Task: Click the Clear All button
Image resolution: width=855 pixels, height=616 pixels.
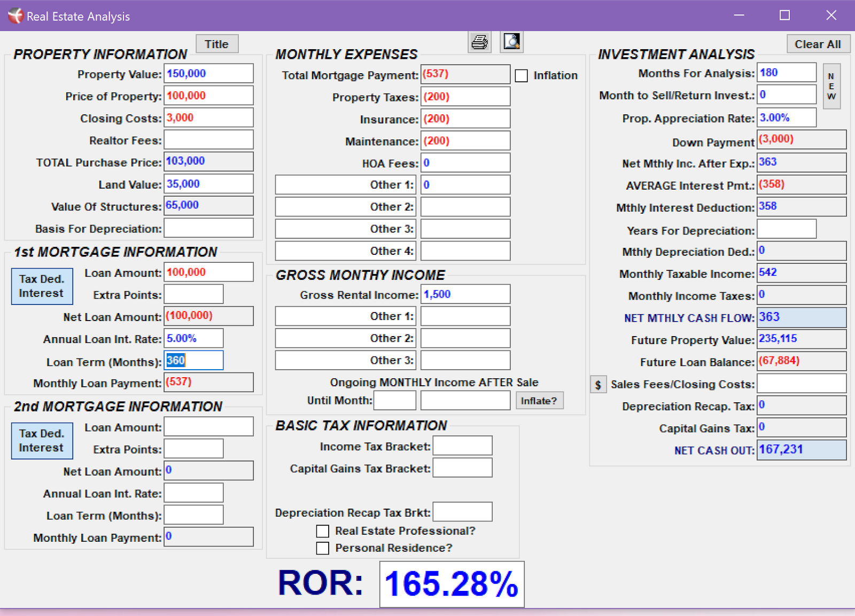Action: [818, 44]
